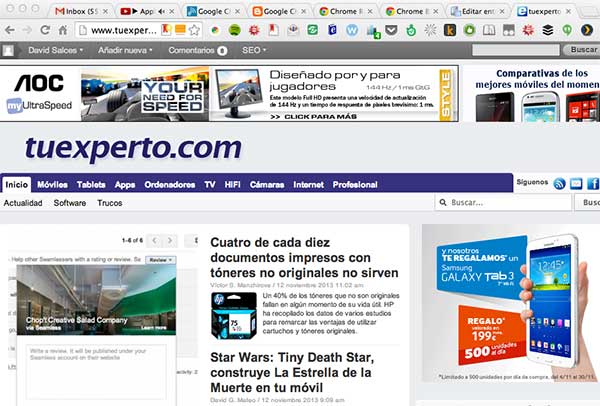This screenshot has width=600, height=406.
Task: Open the open-book reader extension icon
Action: click(x=489, y=30)
